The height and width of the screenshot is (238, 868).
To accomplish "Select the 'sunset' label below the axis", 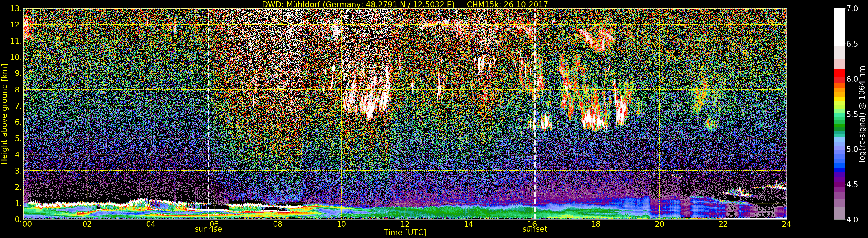I will click(535, 229).
